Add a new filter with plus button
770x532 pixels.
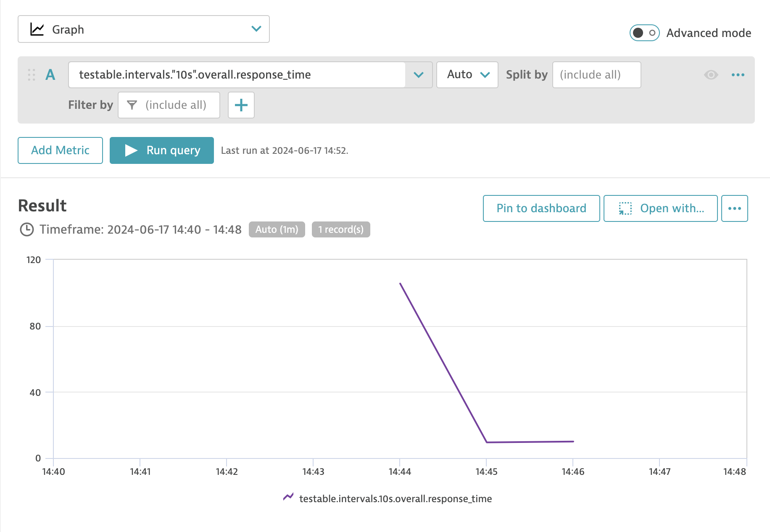click(x=241, y=105)
